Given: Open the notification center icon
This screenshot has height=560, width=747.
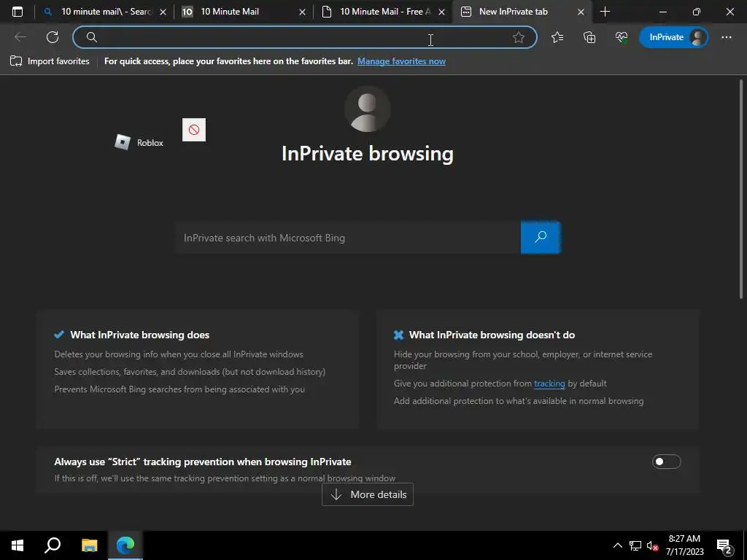Looking at the screenshot, I should pos(724,546).
